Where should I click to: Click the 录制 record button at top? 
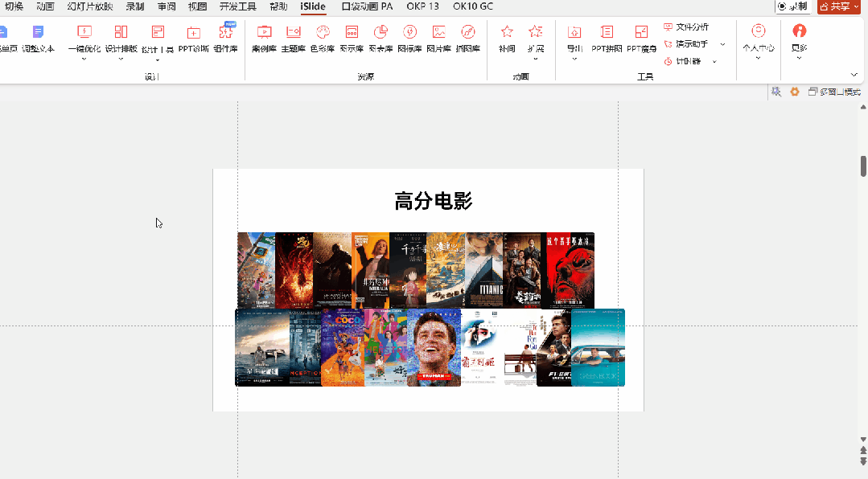pyautogui.click(x=792, y=6)
